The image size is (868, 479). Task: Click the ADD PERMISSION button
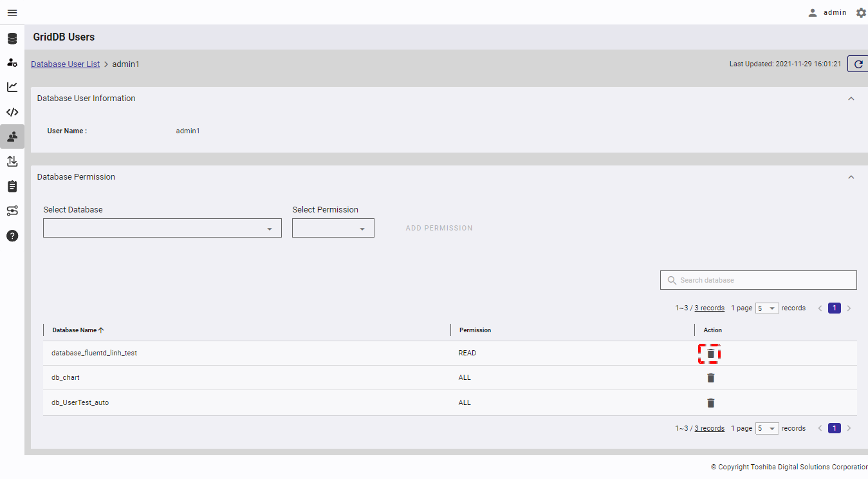pyautogui.click(x=439, y=228)
